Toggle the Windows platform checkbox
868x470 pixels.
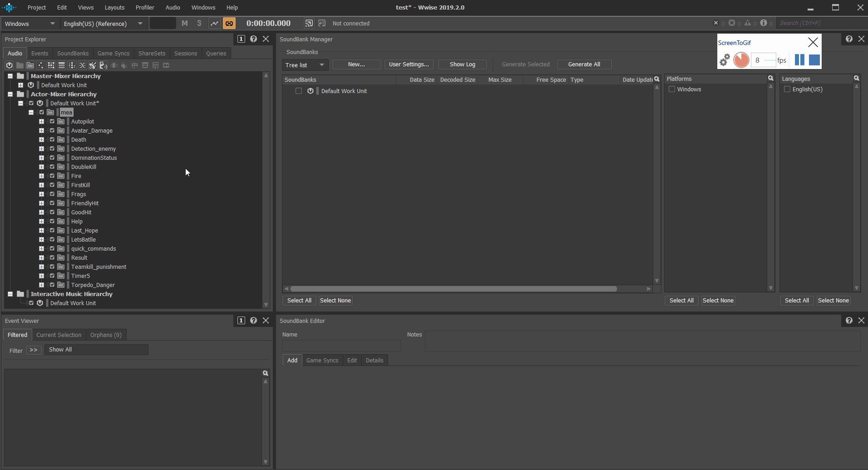pos(672,89)
